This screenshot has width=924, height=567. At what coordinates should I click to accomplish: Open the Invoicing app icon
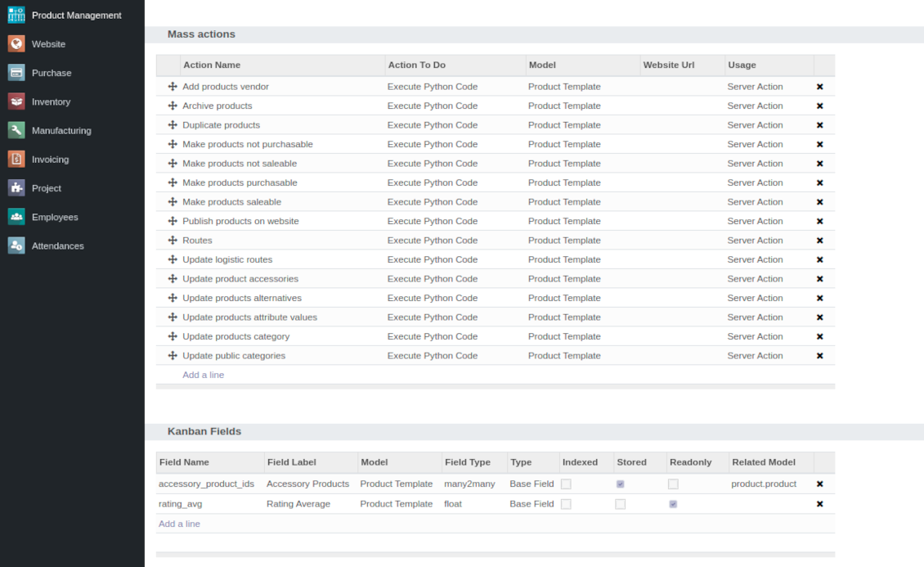[16, 160]
